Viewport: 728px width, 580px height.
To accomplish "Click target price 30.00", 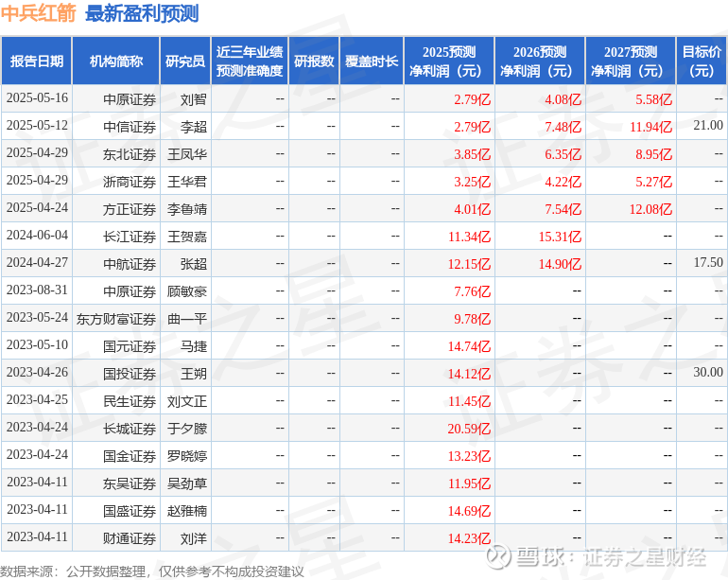I will click(x=708, y=372).
